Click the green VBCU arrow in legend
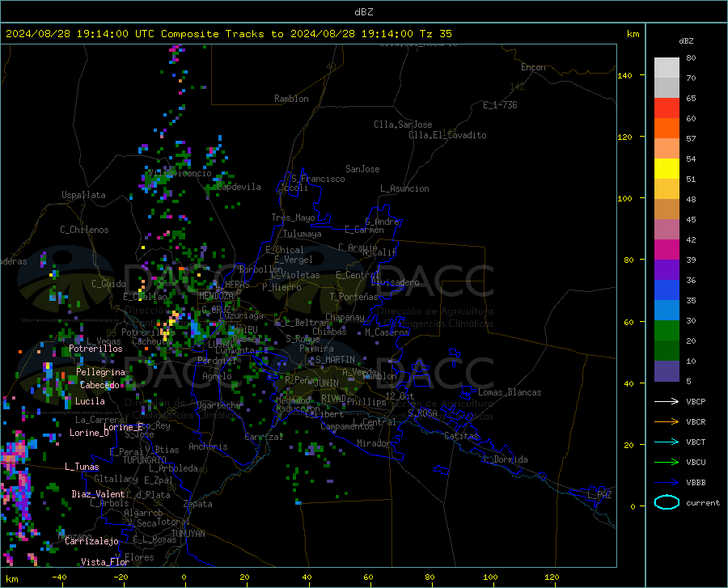This screenshot has width=728, height=588. point(667,463)
